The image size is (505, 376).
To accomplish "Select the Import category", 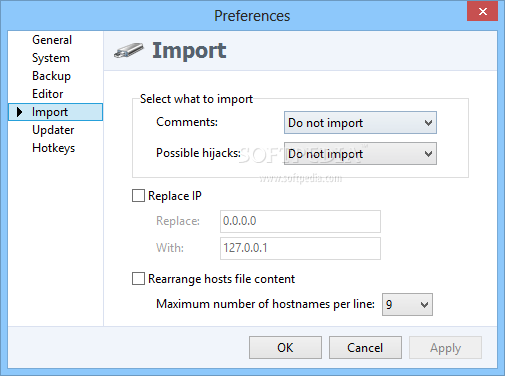I will click(55, 112).
